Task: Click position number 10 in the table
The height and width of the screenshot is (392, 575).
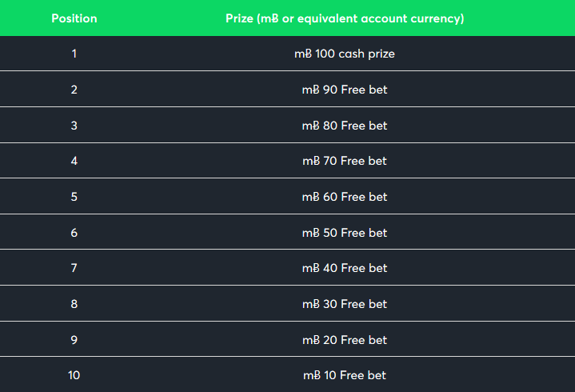Action: (x=74, y=375)
